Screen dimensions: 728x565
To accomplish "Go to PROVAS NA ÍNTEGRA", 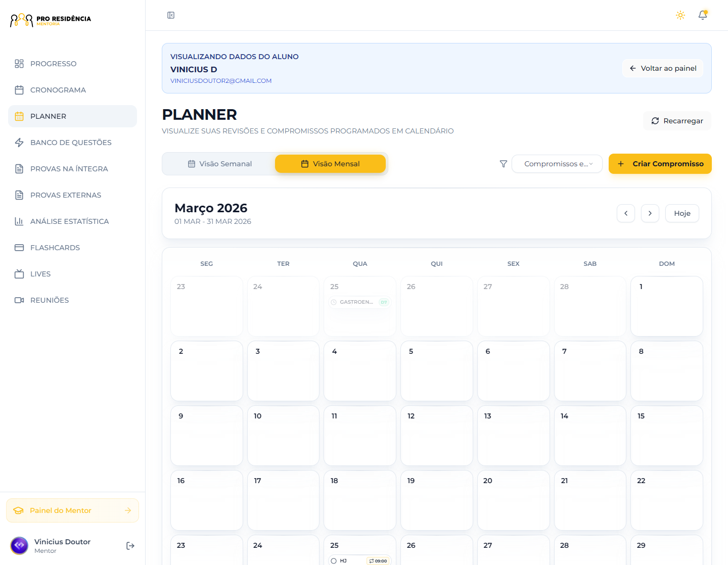I will 72,169.
